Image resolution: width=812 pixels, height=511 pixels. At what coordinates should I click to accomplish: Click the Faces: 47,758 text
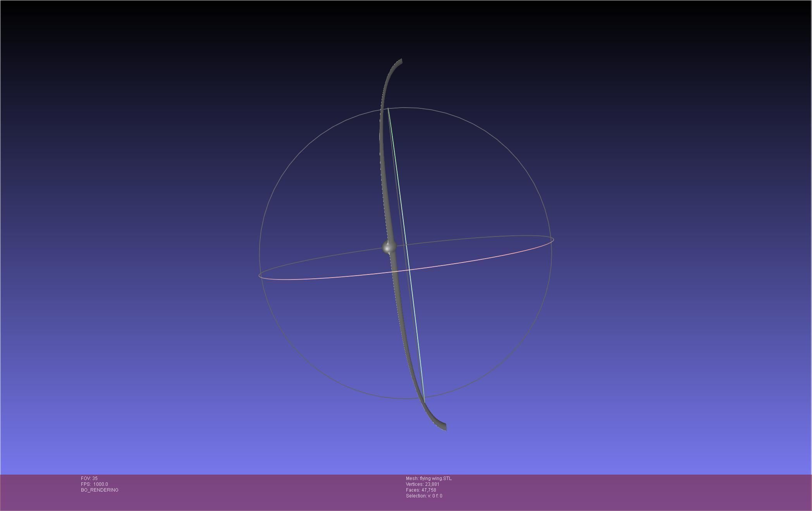pyautogui.click(x=421, y=490)
